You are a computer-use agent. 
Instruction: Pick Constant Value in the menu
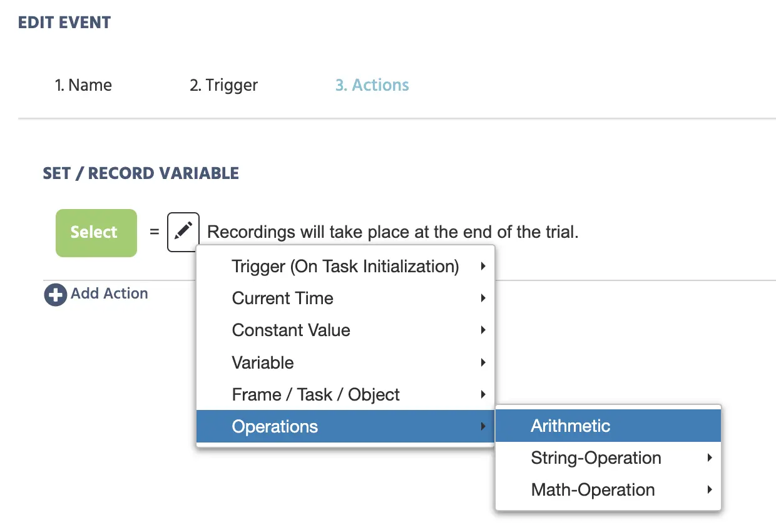[291, 330]
